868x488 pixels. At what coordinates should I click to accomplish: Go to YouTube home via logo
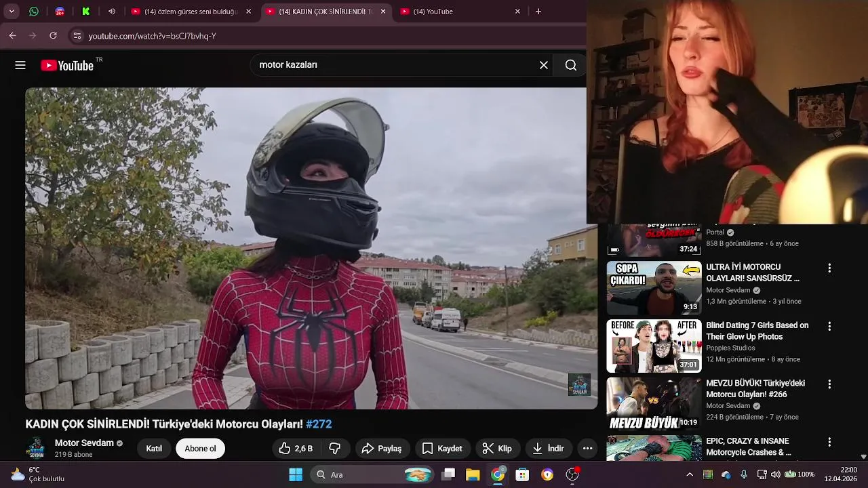(67, 65)
